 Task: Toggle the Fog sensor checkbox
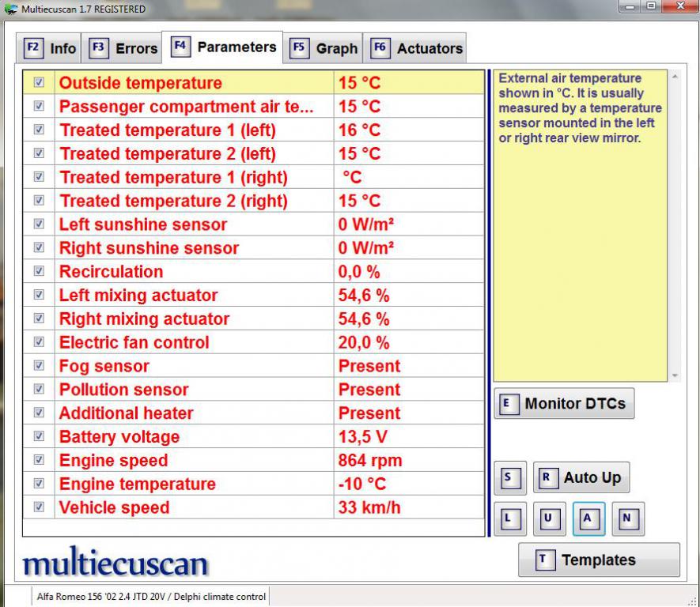point(39,366)
